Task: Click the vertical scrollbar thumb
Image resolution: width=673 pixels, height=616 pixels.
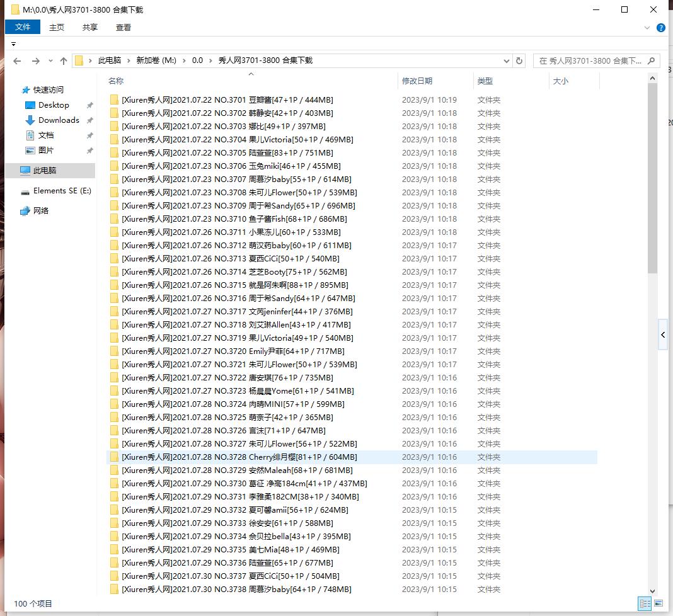Action: coord(652,178)
